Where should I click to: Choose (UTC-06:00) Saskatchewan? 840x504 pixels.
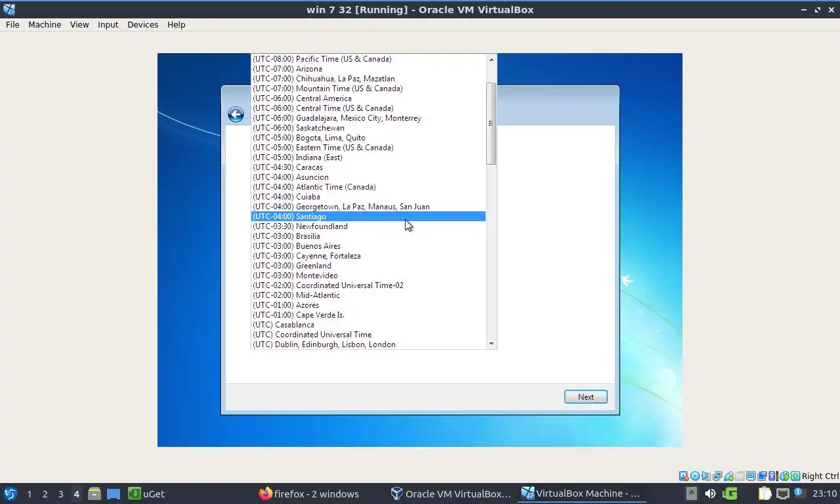point(368,128)
